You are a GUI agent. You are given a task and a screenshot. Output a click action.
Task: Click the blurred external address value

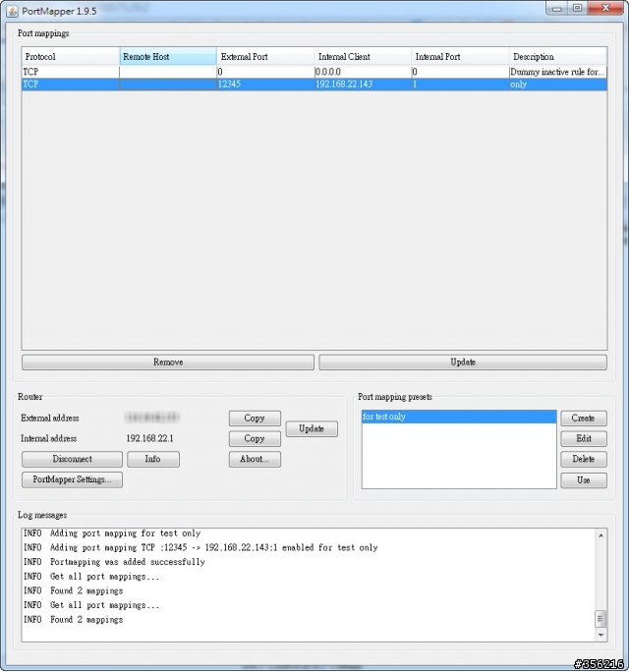click(152, 418)
